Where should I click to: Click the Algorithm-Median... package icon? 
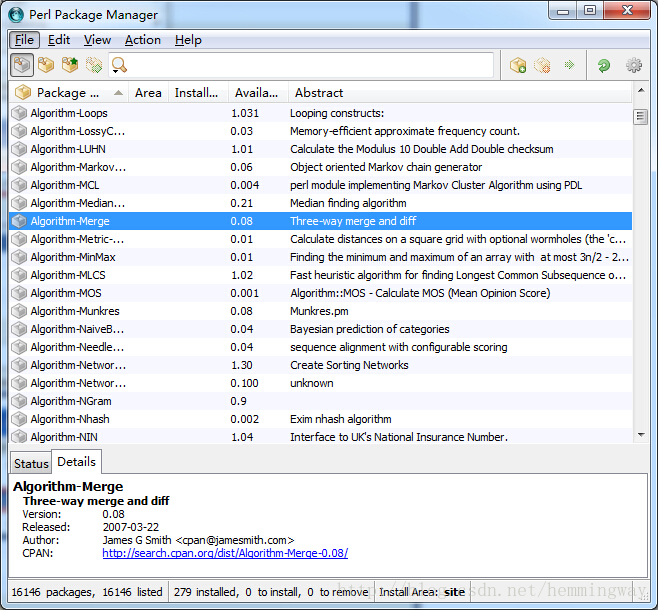[x=19, y=203]
